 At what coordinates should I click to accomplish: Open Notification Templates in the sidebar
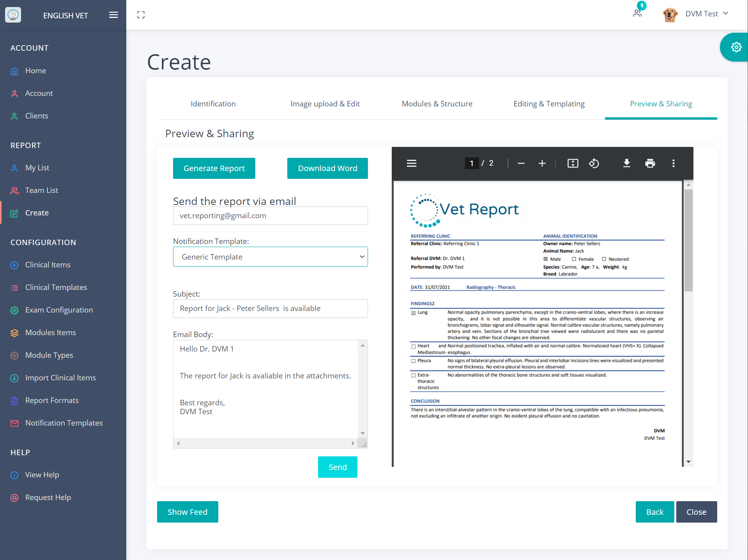(x=64, y=423)
